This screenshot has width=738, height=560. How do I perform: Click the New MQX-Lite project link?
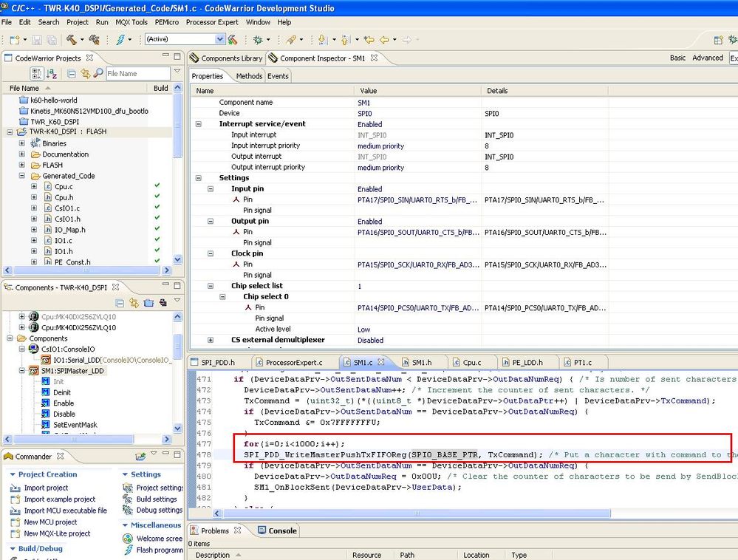[x=57, y=533]
